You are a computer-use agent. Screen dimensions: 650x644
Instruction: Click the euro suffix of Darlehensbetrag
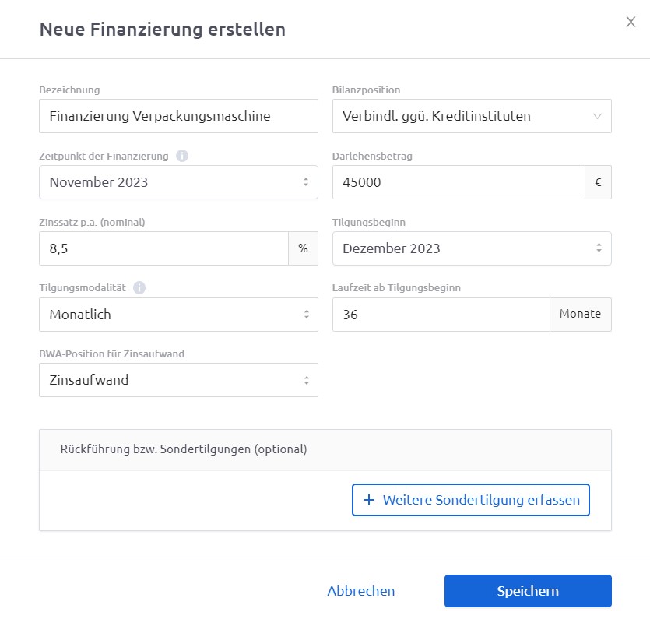pyautogui.click(x=598, y=182)
